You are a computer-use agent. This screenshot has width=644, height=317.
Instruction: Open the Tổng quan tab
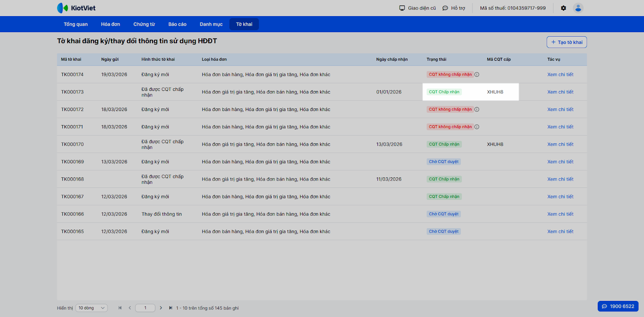(x=76, y=24)
